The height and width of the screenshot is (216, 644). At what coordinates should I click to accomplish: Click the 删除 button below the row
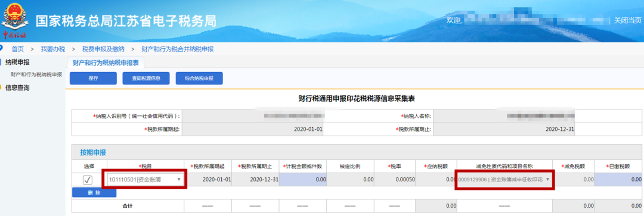click(94, 193)
